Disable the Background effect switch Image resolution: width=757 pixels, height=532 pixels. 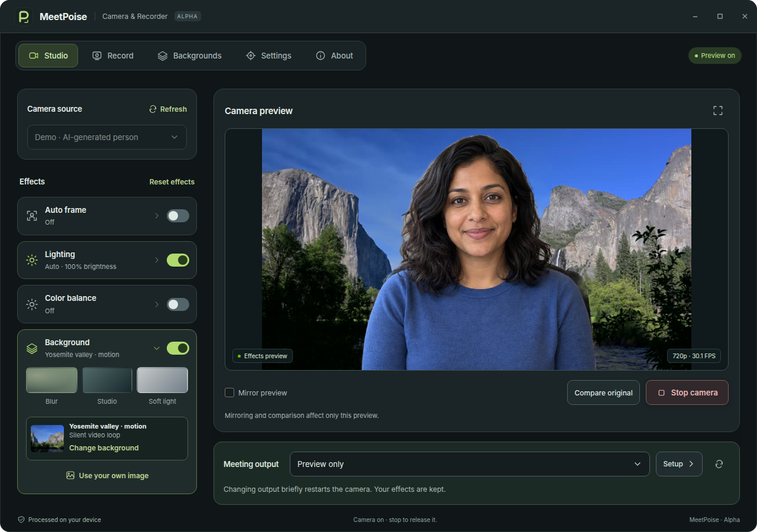click(178, 348)
